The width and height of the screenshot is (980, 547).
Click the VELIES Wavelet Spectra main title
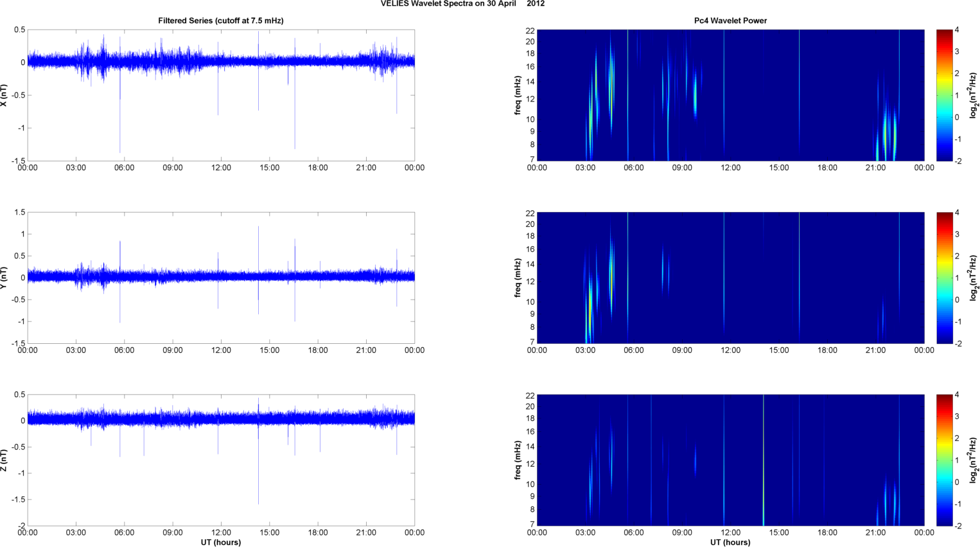(462, 4)
